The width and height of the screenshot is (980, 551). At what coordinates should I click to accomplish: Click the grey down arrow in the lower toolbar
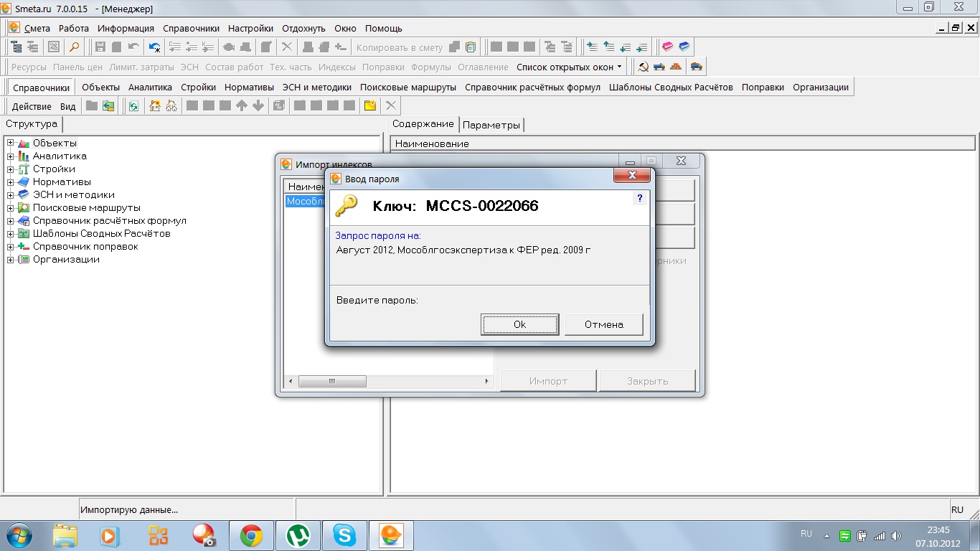(258, 105)
